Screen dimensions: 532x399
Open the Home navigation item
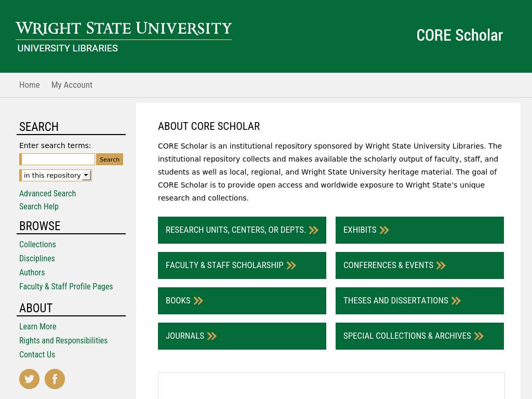tap(30, 85)
